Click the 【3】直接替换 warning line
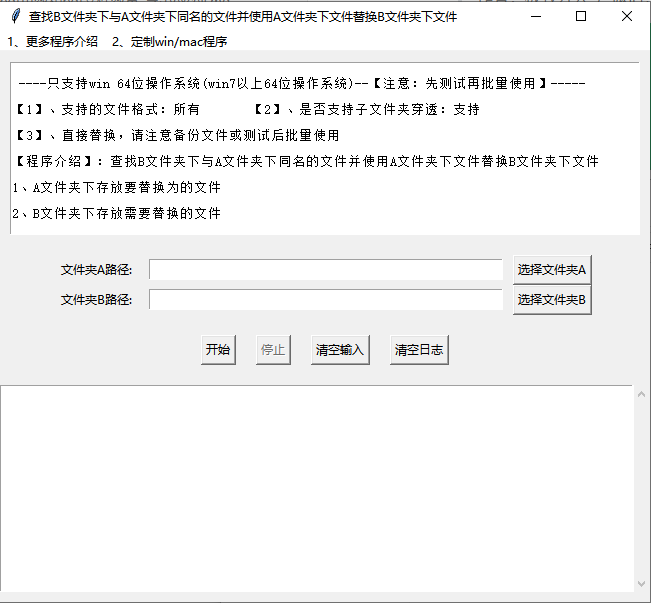The height and width of the screenshot is (603, 651). 177,135
